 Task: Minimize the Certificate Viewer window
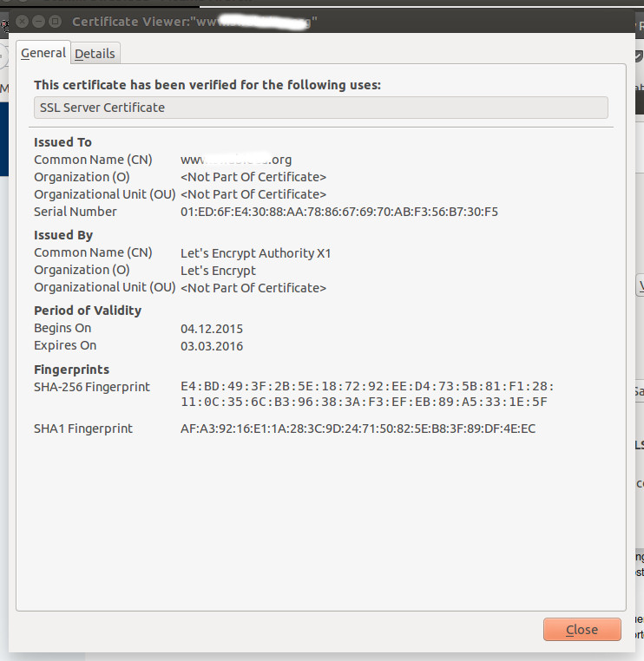point(39,21)
